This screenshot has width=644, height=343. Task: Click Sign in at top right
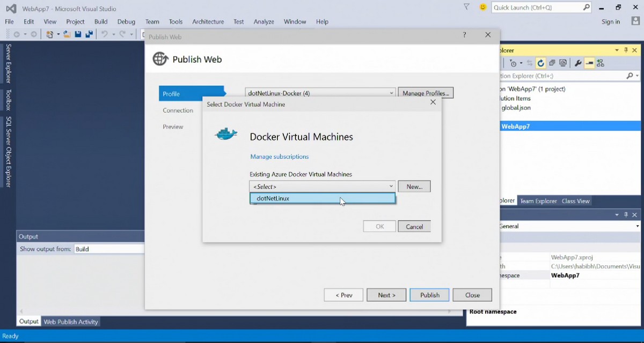(x=611, y=21)
